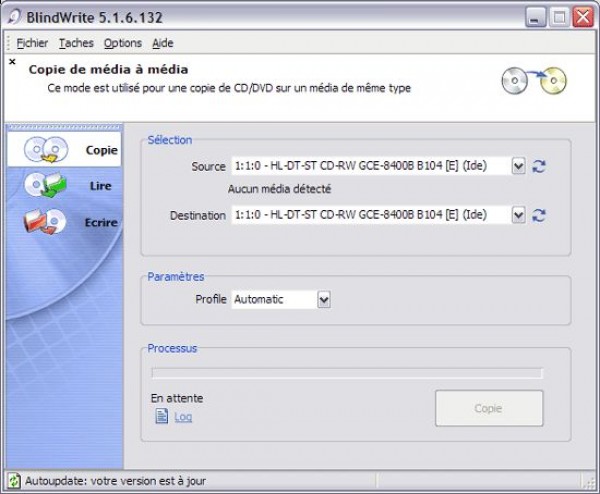This screenshot has height=494, width=600.
Task: Expand the Source drive dropdown arrow
Action: [x=518, y=166]
